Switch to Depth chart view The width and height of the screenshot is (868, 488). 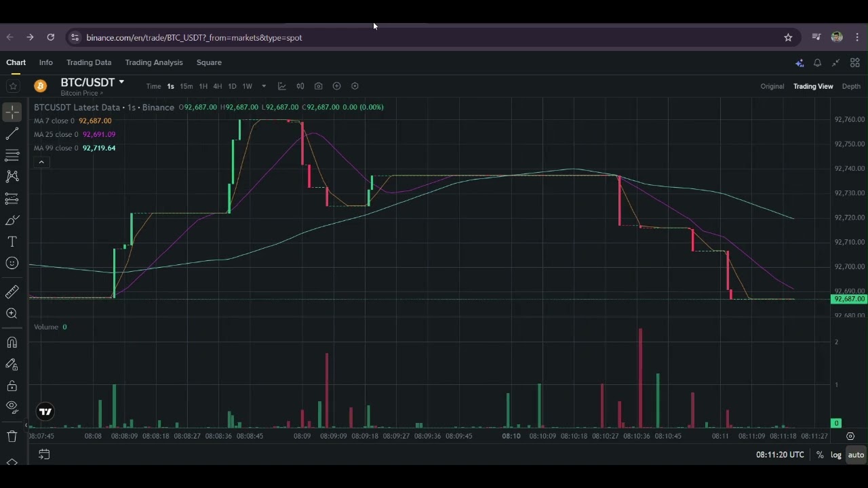(x=851, y=86)
